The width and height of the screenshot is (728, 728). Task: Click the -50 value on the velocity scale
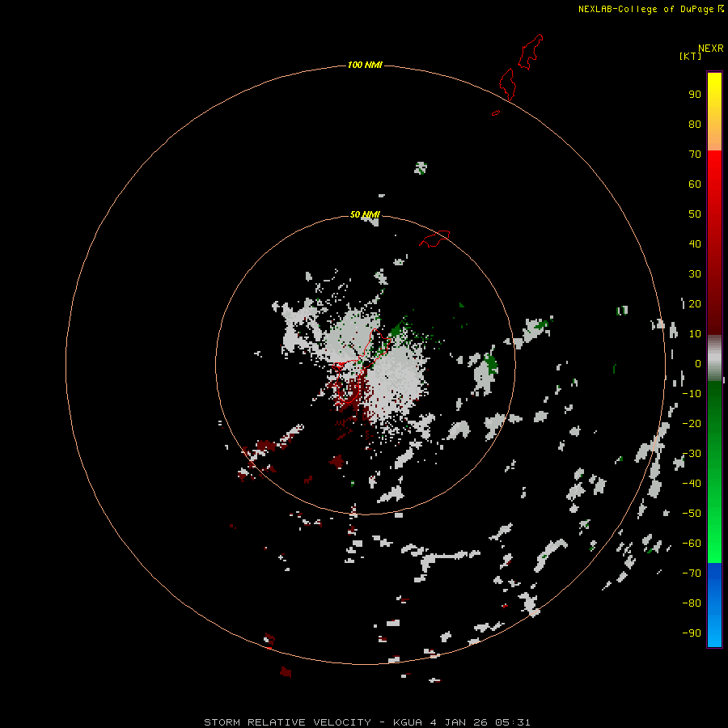click(692, 514)
